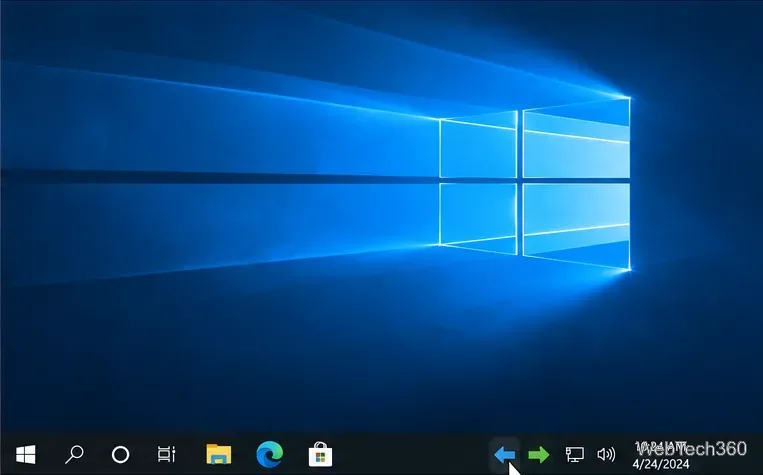Open Microsoft Edge from the taskbar

pos(270,454)
